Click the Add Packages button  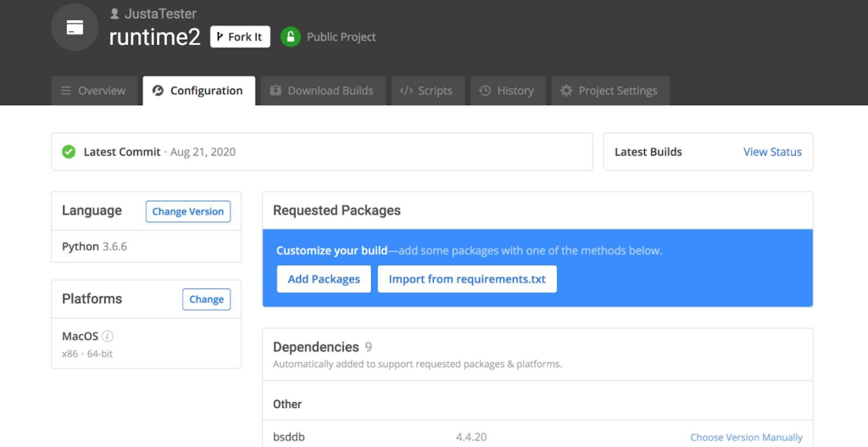[324, 279]
